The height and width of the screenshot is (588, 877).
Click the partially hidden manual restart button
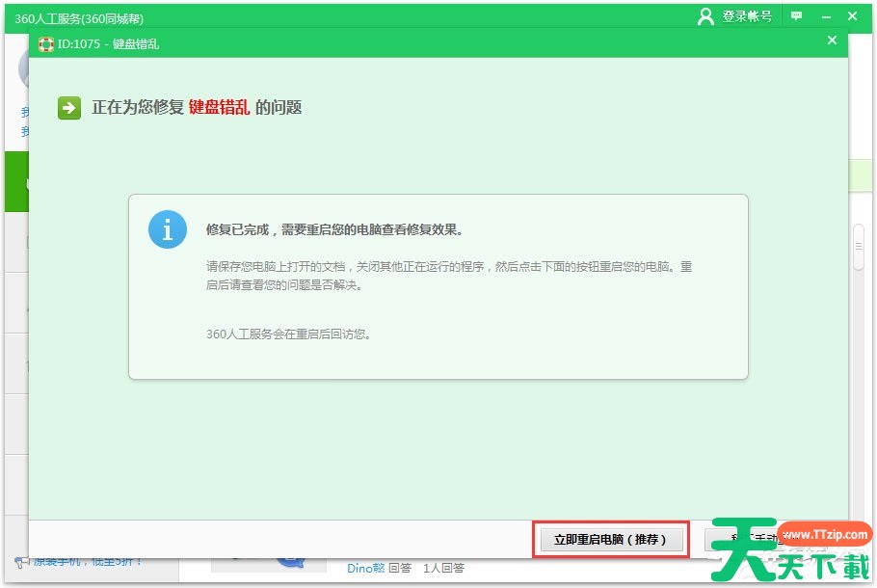(740, 540)
